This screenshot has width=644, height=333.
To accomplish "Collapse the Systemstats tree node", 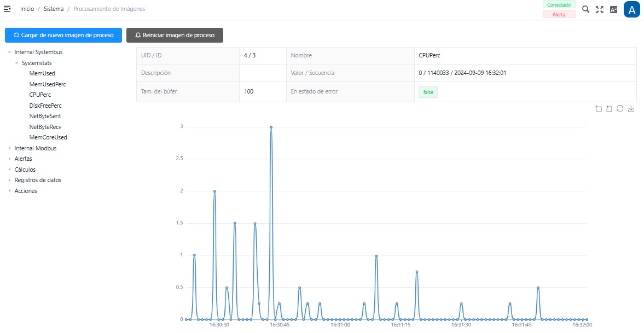I will pyautogui.click(x=16, y=63).
